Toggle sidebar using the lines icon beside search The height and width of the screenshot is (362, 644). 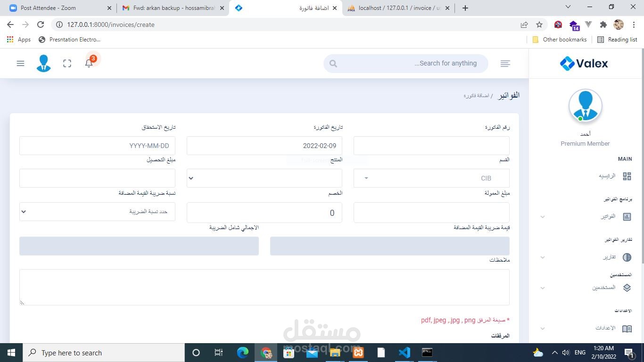[x=505, y=64]
